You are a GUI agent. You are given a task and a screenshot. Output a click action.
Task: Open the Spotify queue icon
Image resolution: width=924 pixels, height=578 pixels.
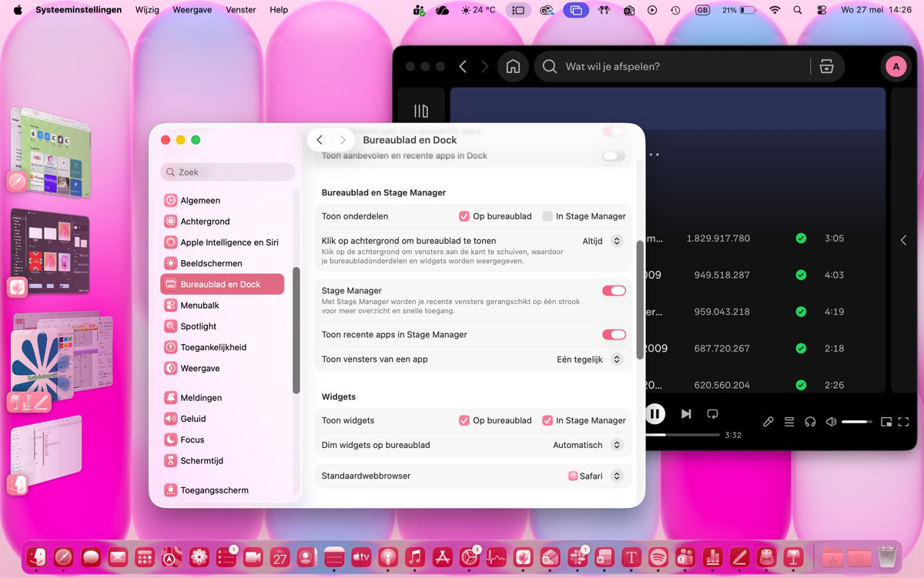[x=789, y=422]
